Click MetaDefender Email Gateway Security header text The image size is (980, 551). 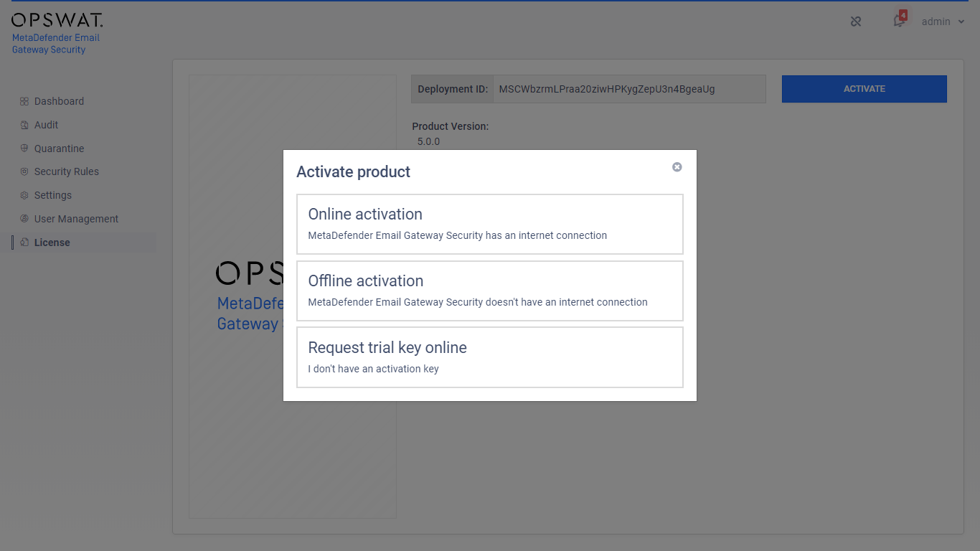coord(56,44)
